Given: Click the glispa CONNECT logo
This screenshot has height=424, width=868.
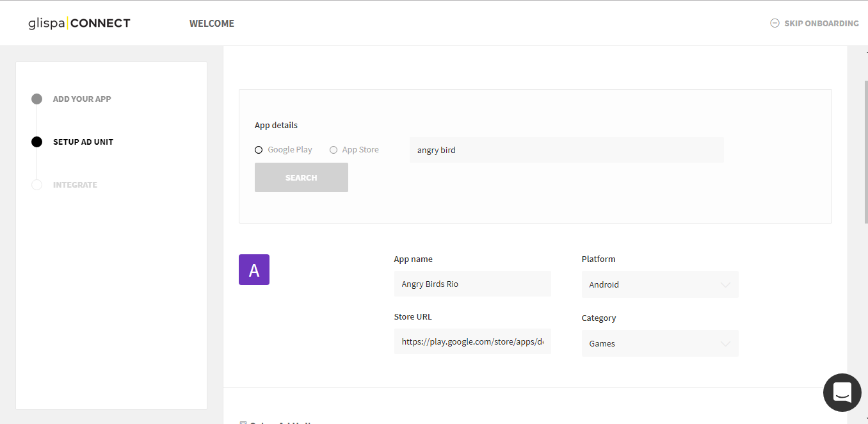Looking at the screenshot, I should tap(79, 24).
